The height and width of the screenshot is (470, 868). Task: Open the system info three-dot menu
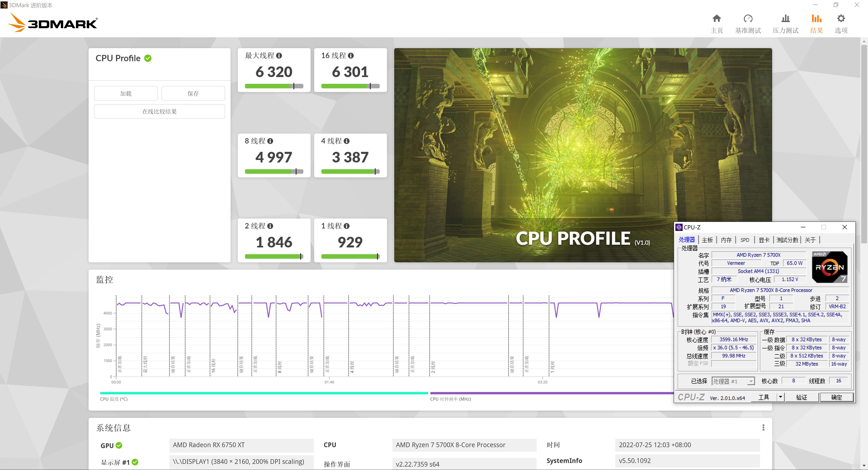(763, 428)
